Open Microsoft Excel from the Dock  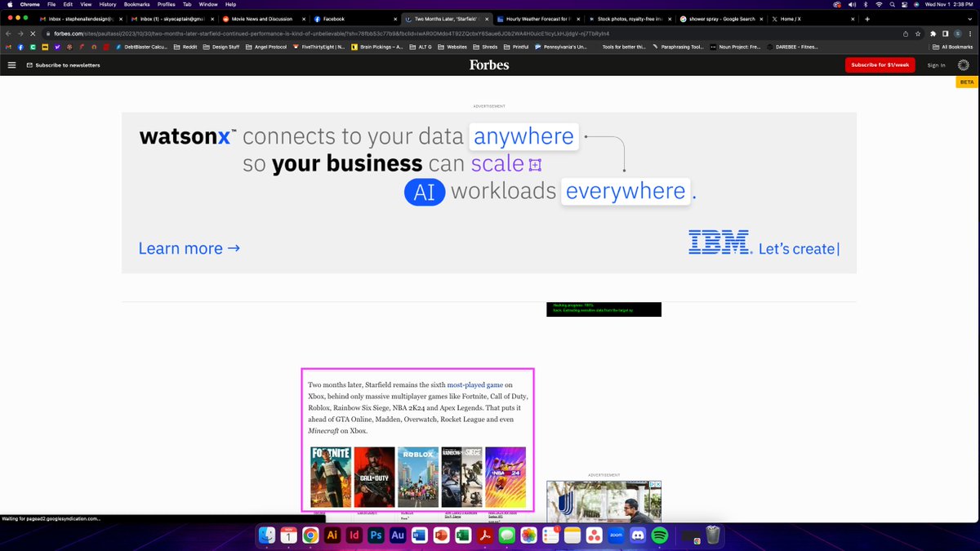pyautogui.click(x=461, y=536)
